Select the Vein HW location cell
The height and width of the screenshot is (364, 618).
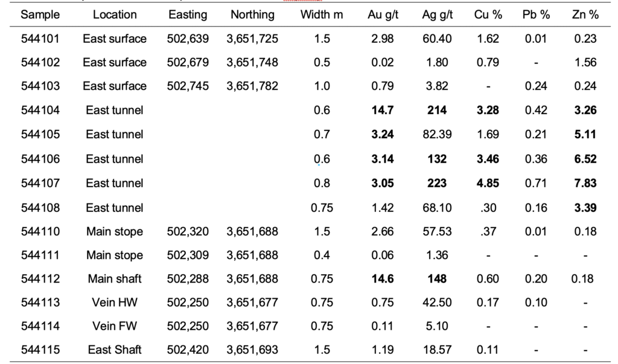(x=115, y=303)
